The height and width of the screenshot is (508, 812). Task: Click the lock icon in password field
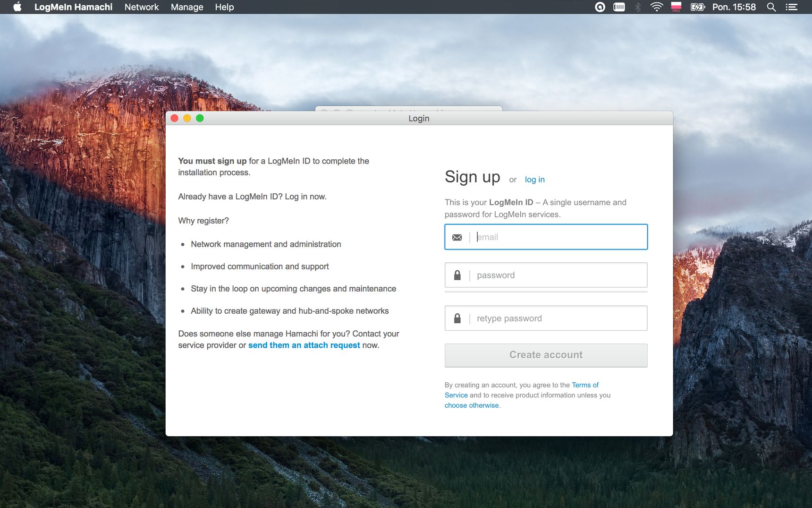tap(457, 275)
